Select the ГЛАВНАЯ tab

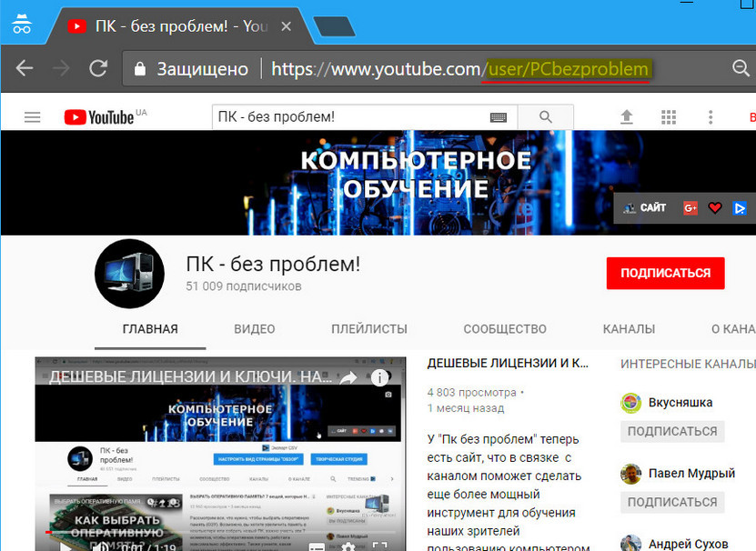[150, 329]
